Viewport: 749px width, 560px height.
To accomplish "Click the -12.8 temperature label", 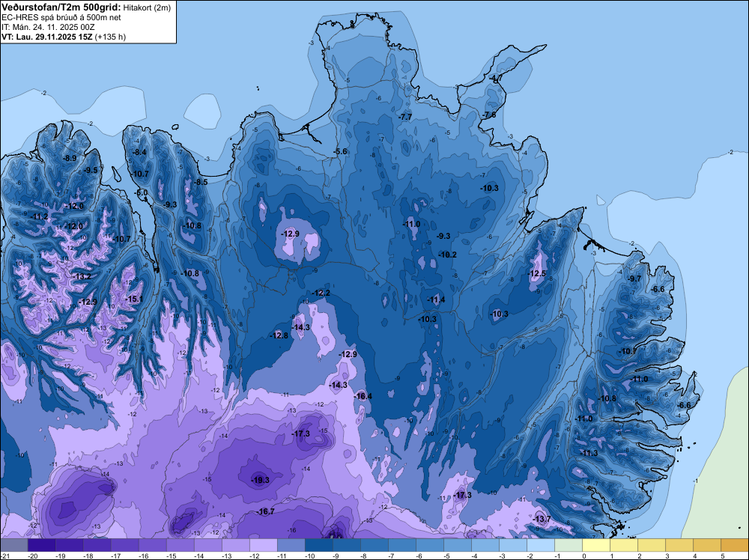I will coord(279,335).
